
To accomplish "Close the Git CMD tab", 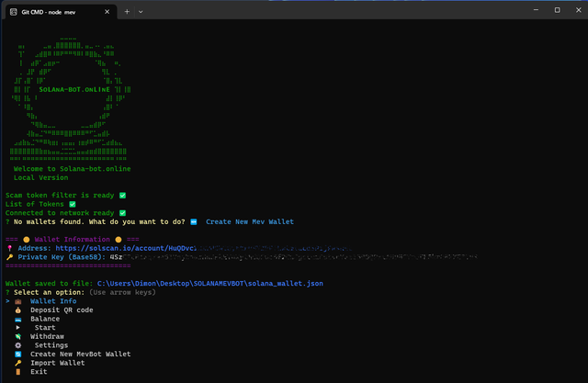I will click(x=107, y=12).
